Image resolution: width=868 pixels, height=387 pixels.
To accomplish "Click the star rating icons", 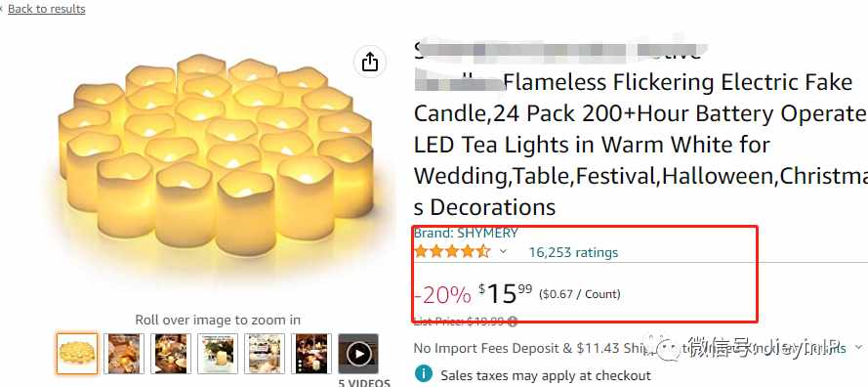I will click(x=452, y=252).
